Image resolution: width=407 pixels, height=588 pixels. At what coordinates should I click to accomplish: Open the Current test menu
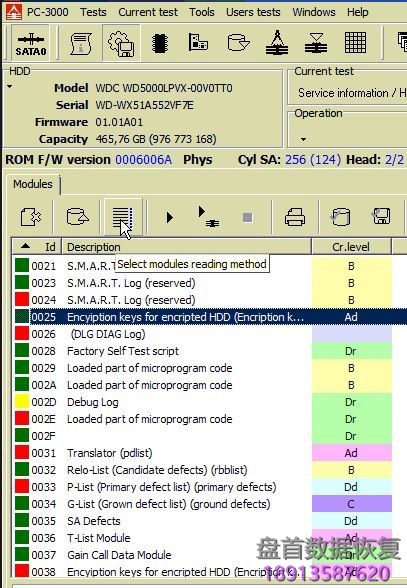[x=148, y=12]
